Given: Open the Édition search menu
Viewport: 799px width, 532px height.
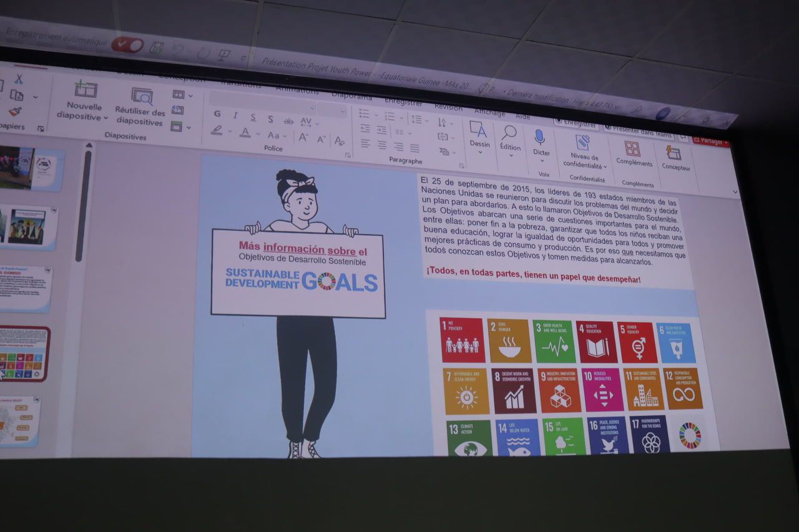Looking at the screenshot, I should (x=509, y=143).
